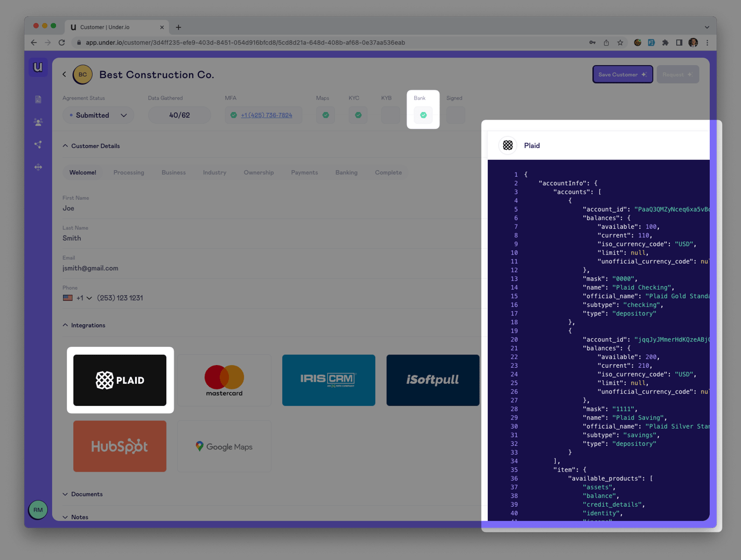Select the Plaid integration tile
The height and width of the screenshot is (560, 741).
click(120, 380)
